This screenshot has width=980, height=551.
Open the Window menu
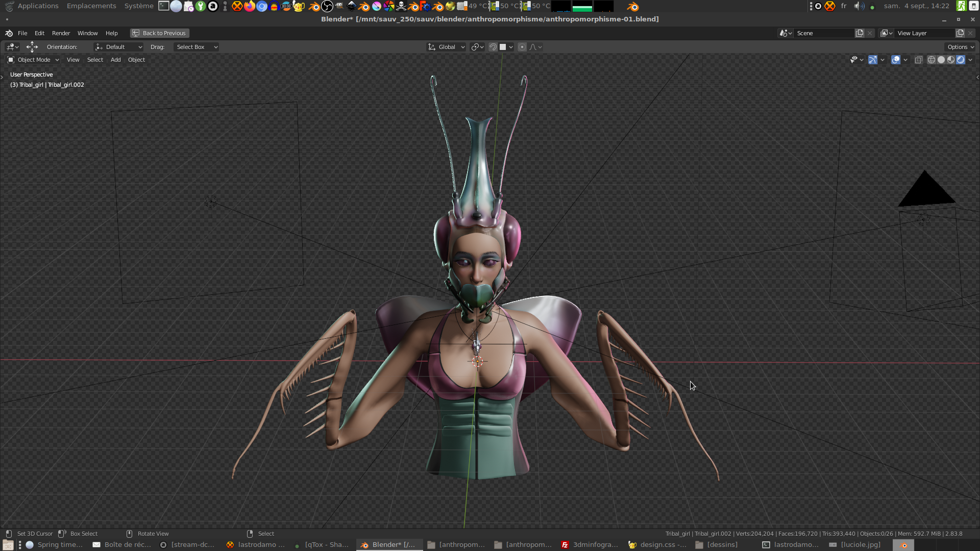coord(87,33)
